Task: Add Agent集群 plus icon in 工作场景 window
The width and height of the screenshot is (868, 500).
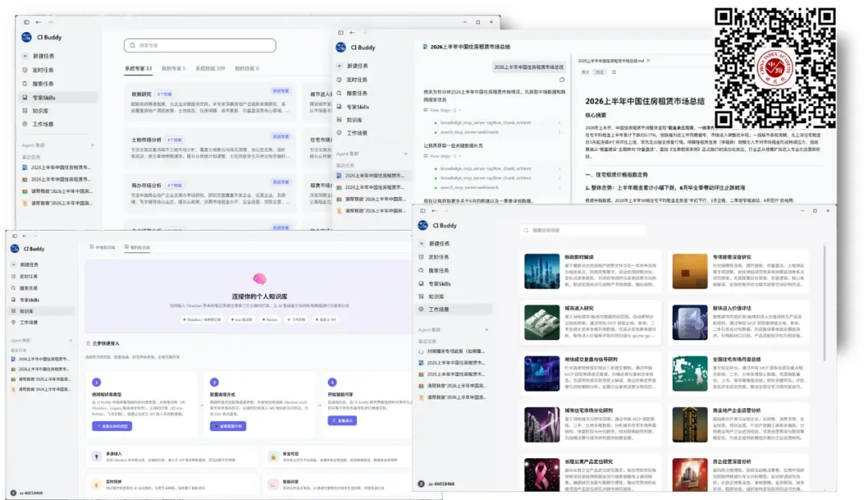Action: pos(486,330)
